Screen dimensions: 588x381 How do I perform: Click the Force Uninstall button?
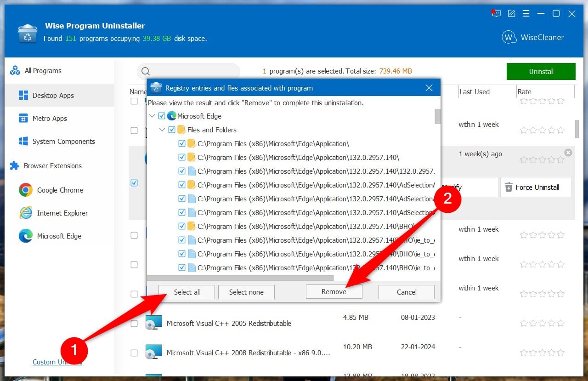click(536, 187)
